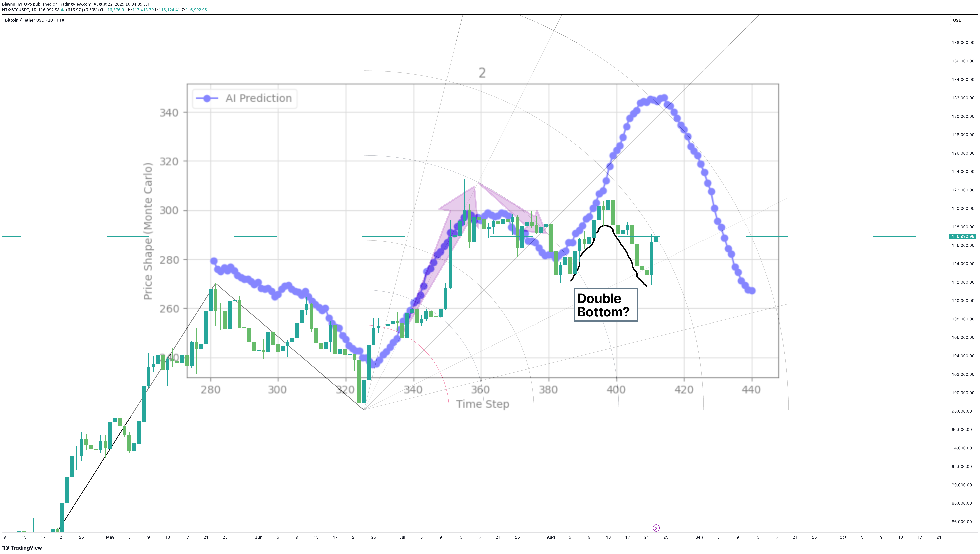Click the 132,000.00 price axis label

click(963, 98)
